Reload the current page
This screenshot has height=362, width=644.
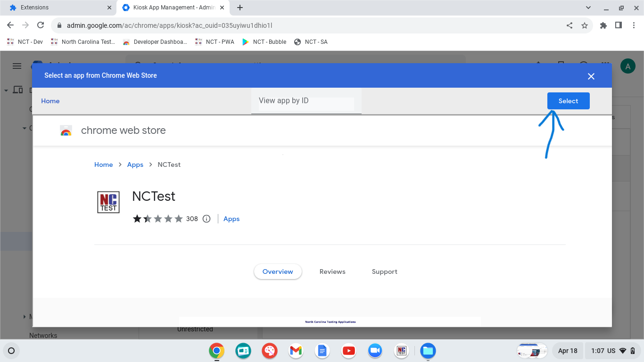(41, 25)
